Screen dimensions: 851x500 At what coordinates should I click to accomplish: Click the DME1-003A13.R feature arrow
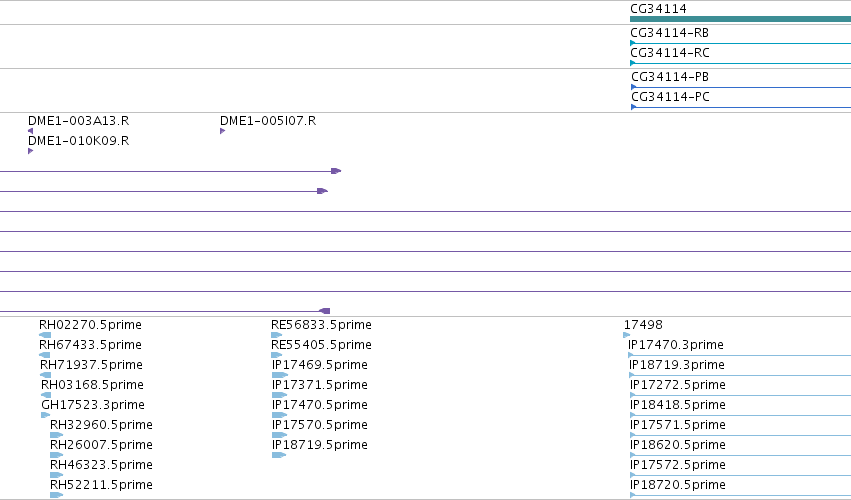(30, 131)
